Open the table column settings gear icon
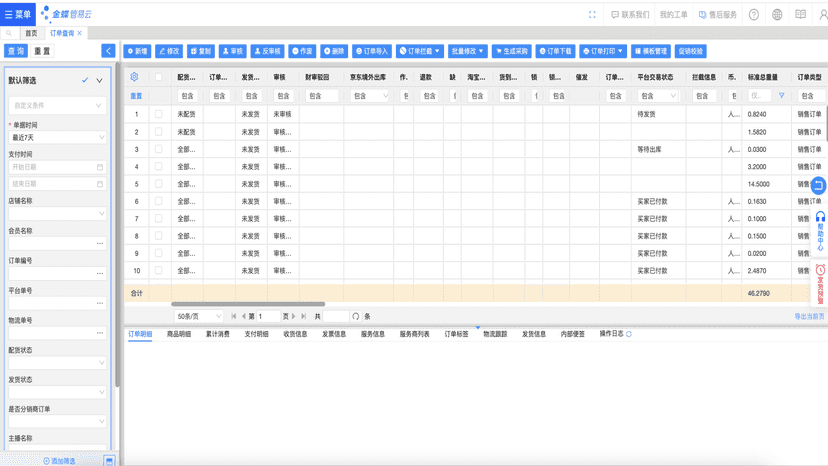Viewport: 828px width, 466px height. coord(134,77)
